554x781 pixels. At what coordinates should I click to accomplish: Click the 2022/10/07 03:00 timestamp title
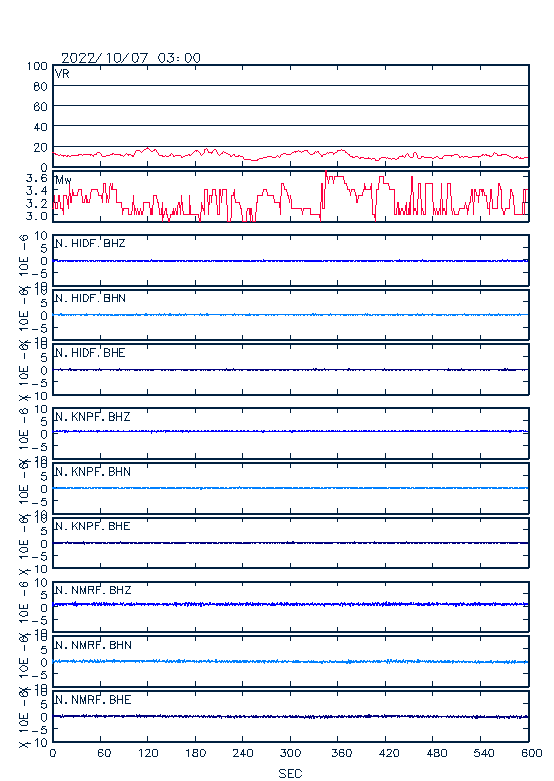131,58
